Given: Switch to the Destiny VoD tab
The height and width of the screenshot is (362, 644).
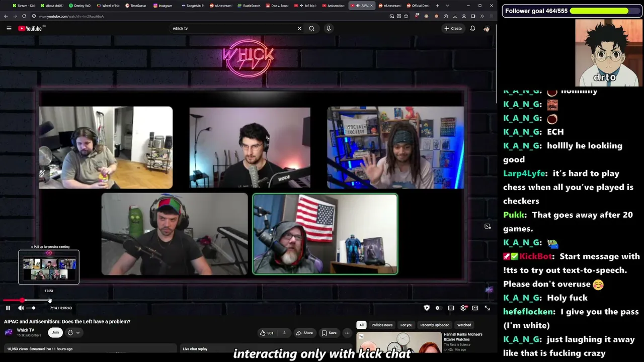Looking at the screenshot, I should tap(79, 6).
